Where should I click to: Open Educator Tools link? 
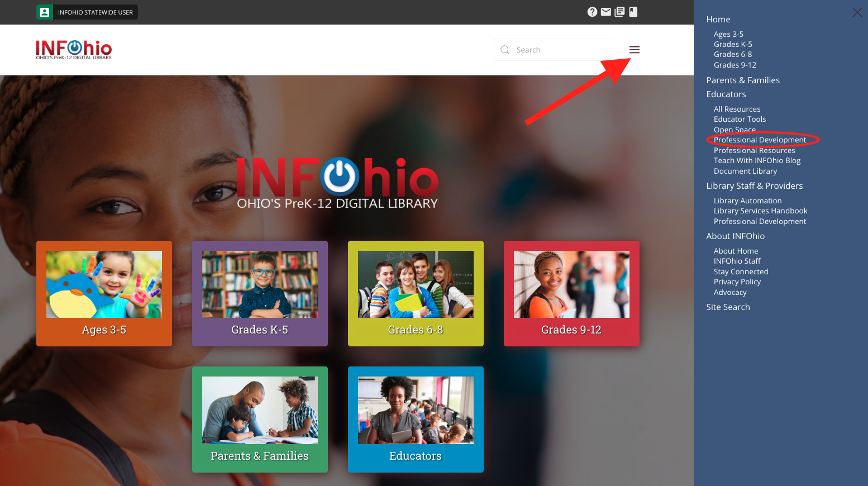(x=740, y=119)
